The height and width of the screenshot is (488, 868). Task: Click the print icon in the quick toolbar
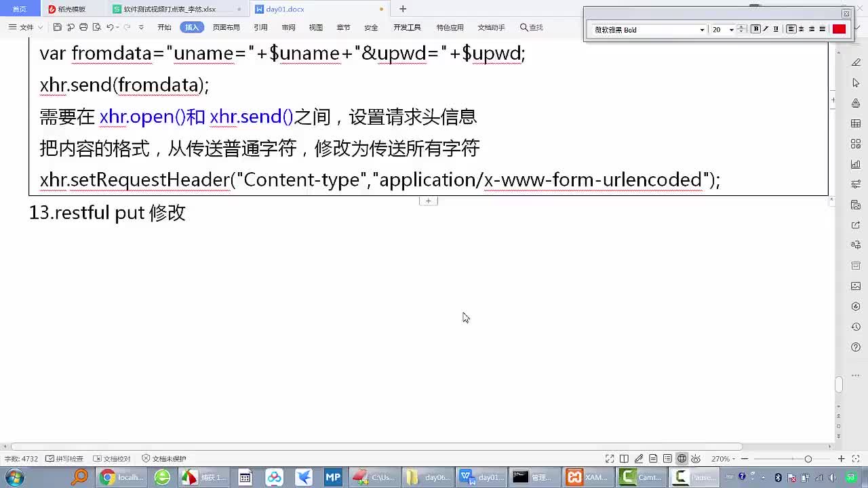click(83, 27)
